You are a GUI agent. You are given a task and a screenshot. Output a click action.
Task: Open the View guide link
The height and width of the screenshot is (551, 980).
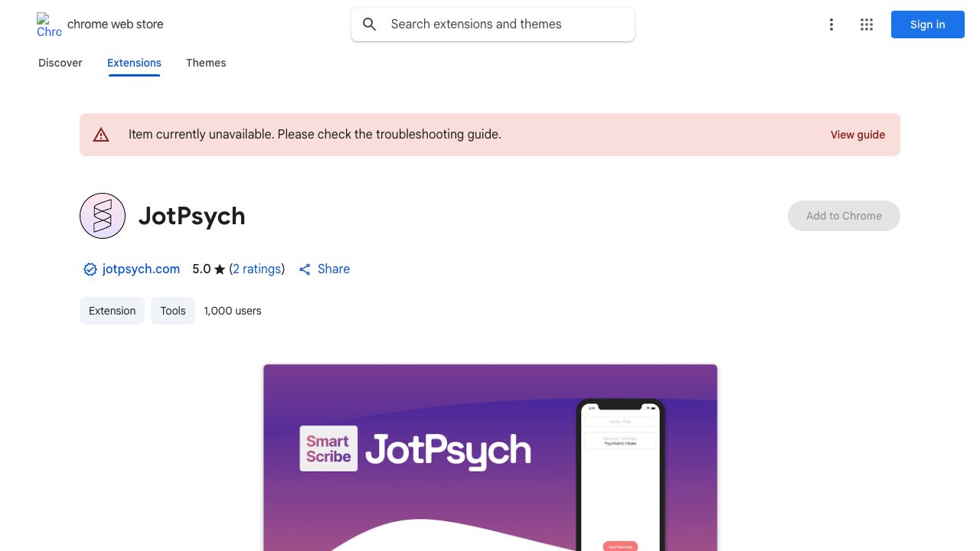857,135
